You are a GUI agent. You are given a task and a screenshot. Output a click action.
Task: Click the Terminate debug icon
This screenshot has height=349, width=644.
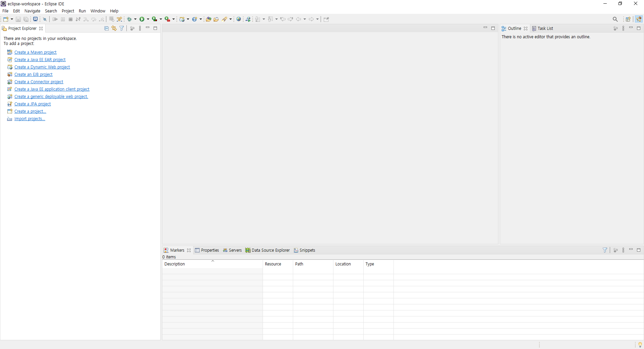[70, 19]
